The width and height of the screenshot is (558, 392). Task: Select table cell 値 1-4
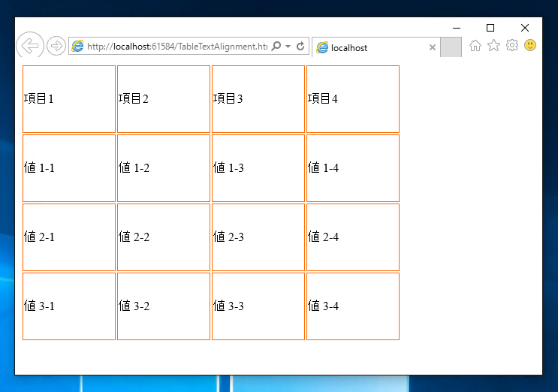(353, 168)
